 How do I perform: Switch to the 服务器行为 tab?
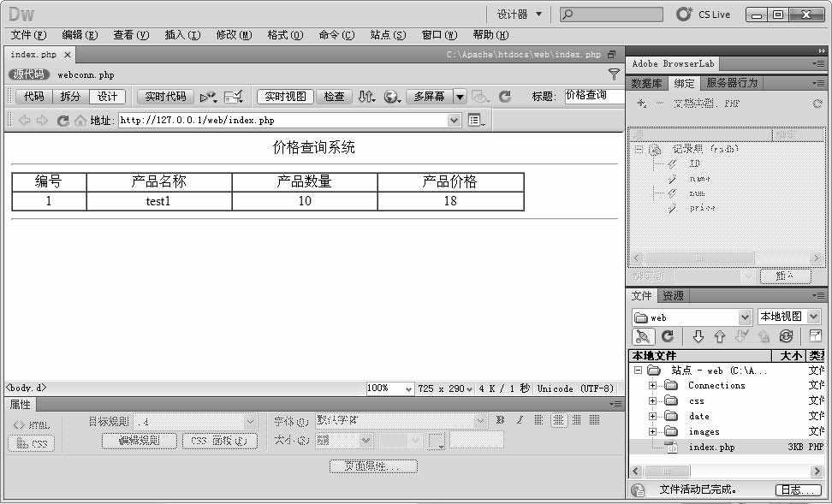click(732, 83)
